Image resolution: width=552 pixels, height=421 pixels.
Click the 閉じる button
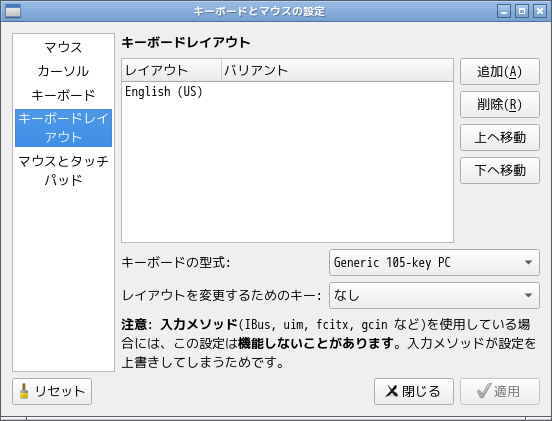(x=414, y=391)
